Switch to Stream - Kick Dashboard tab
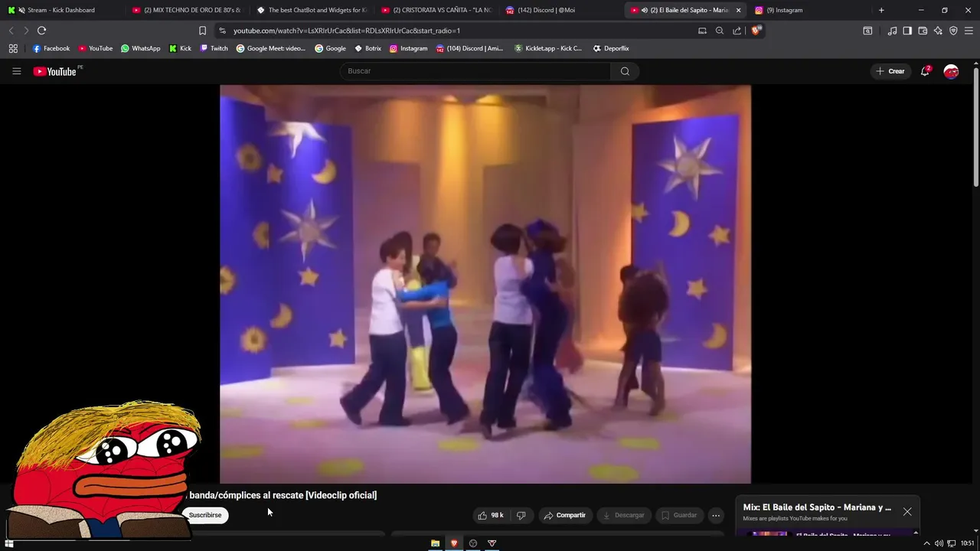The image size is (980, 551). pyautogui.click(x=61, y=10)
